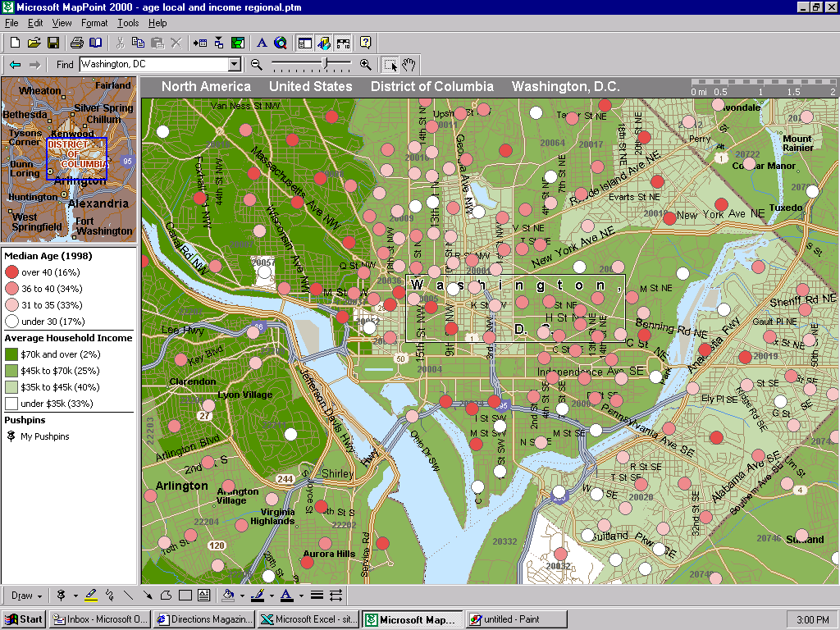Click the Help question mark icon
The width and height of the screenshot is (840, 630).
(365, 43)
